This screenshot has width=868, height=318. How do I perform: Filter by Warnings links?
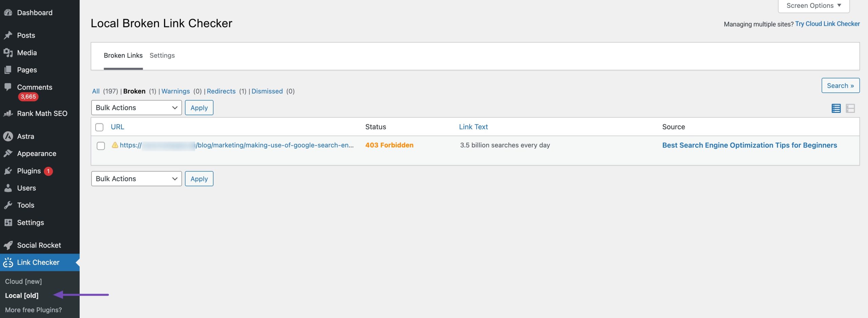(176, 91)
